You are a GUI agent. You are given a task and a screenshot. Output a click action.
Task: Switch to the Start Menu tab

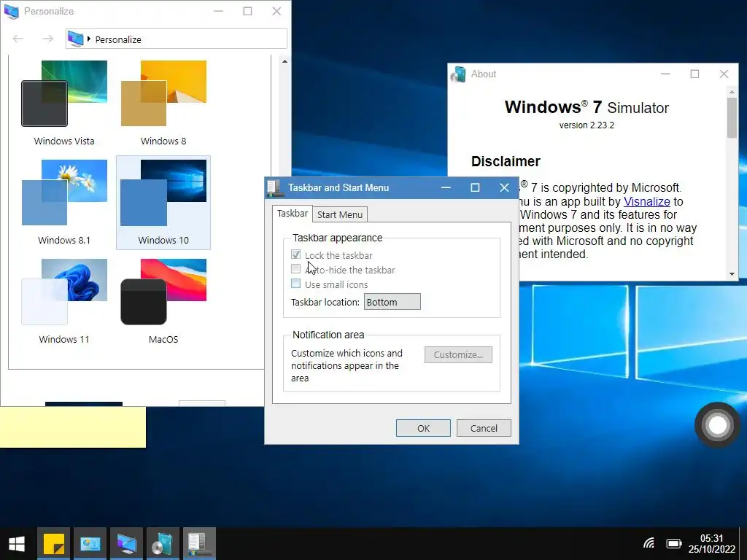coord(340,215)
